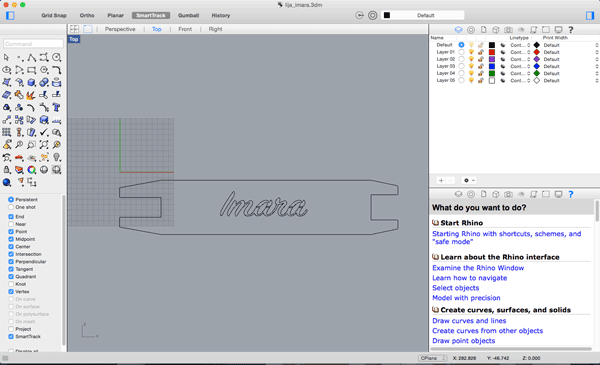Open the Layers icon in upper panel toolbar

[458, 29]
